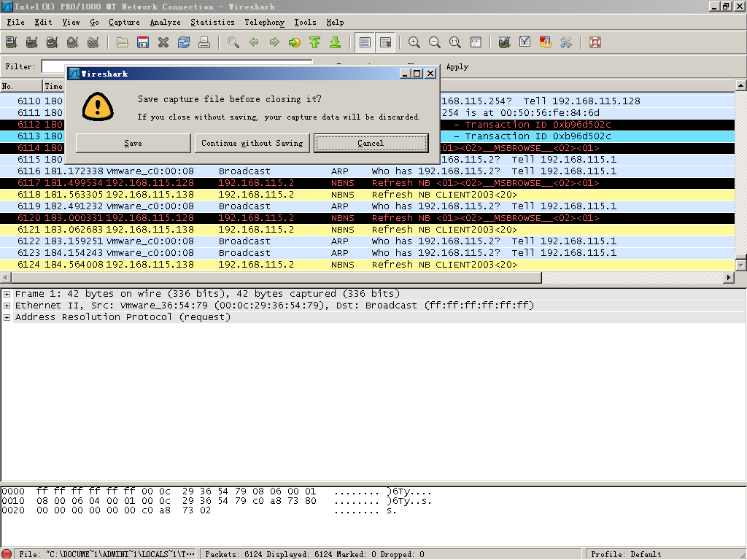Open a capture file folder icon
747x560 pixels.
click(123, 42)
